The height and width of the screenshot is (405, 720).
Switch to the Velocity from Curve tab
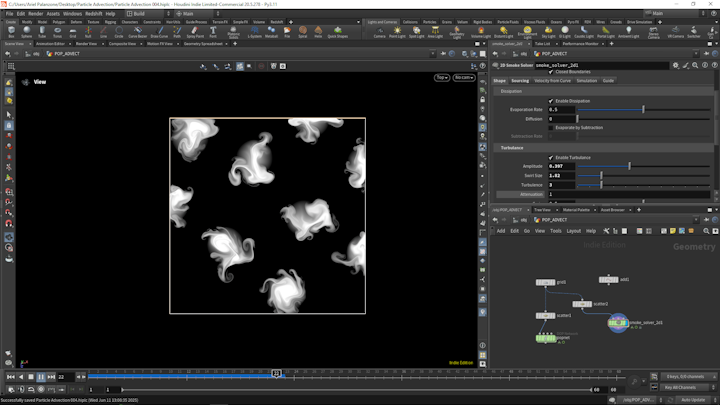(552, 81)
